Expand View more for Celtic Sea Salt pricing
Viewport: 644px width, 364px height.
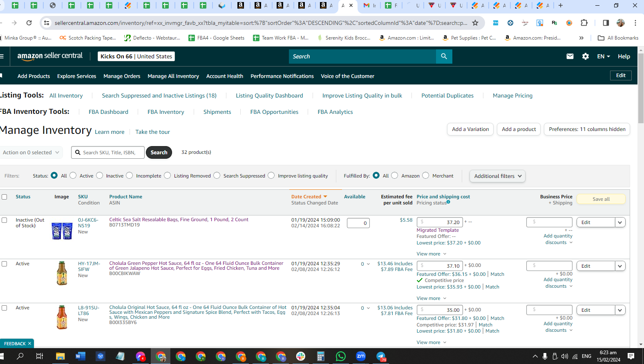(432, 254)
